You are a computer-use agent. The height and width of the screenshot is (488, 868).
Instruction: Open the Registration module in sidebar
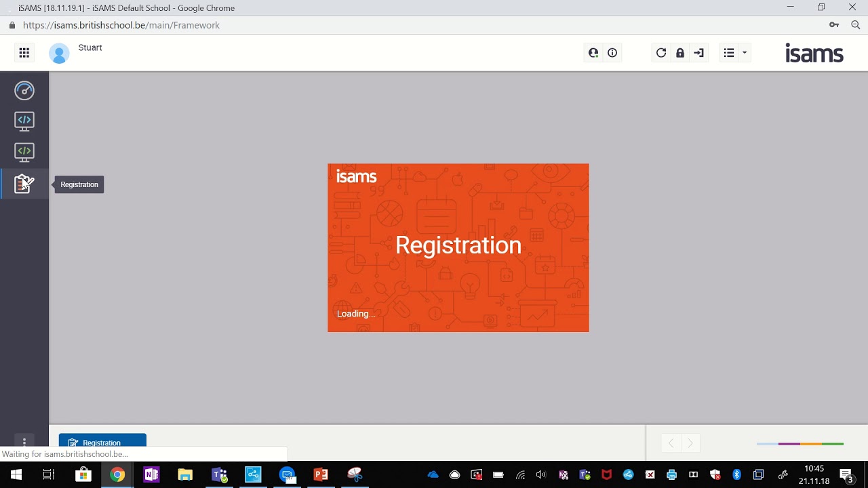tap(24, 184)
